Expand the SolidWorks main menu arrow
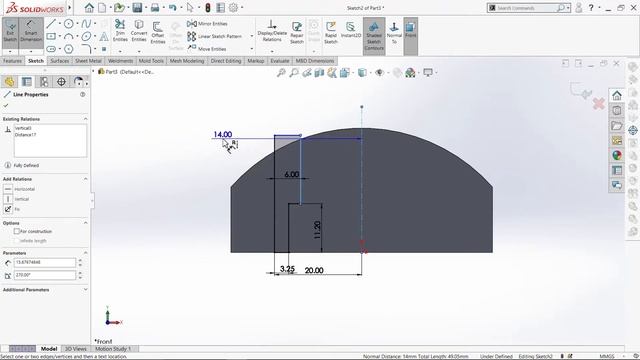Screen dimensions: 640x360 click(x=70, y=7)
